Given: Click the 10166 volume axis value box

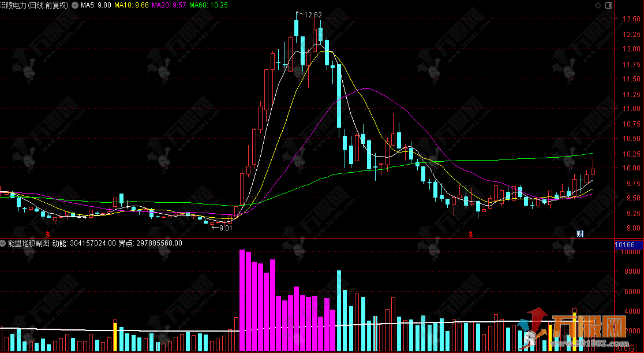Looking at the screenshot, I should click(626, 245).
